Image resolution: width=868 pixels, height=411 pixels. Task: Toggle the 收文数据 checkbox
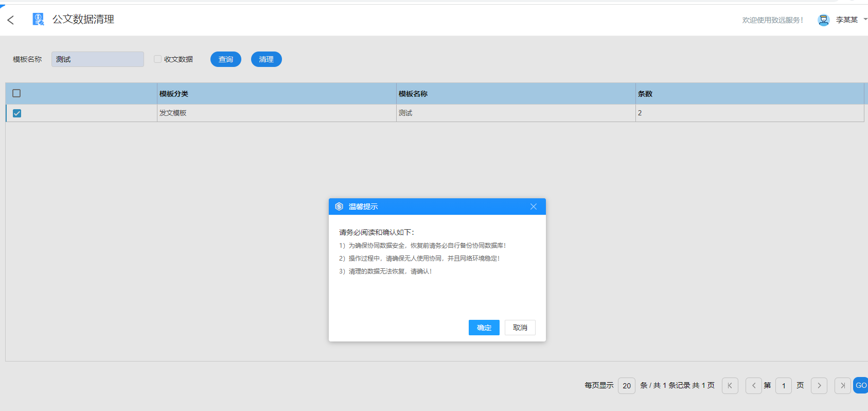(158, 59)
